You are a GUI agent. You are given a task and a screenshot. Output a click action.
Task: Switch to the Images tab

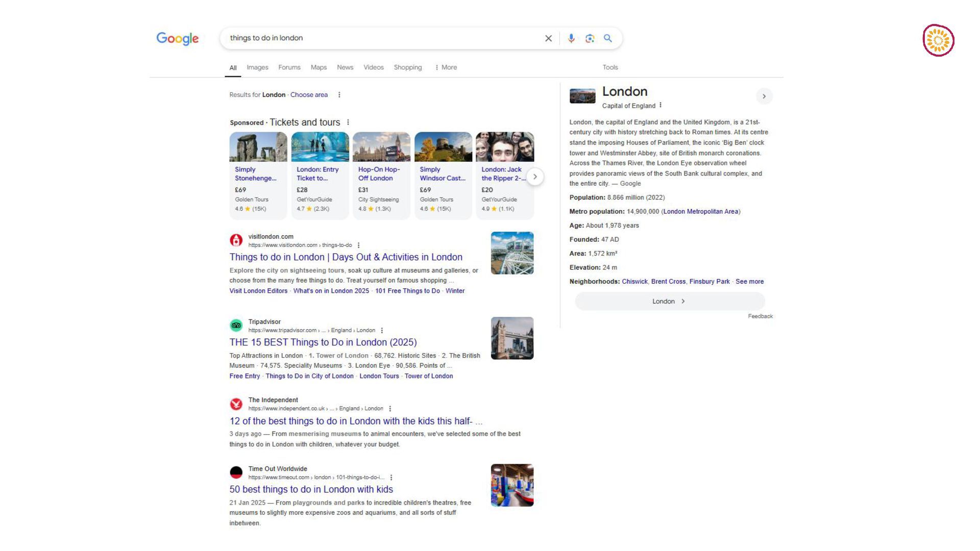pyautogui.click(x=257, y=67)
